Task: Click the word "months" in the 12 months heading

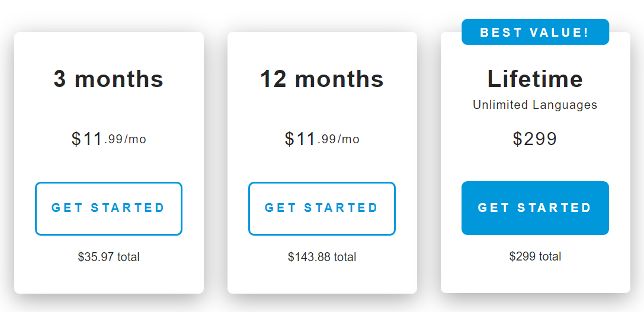Action: tap(339, 79)
